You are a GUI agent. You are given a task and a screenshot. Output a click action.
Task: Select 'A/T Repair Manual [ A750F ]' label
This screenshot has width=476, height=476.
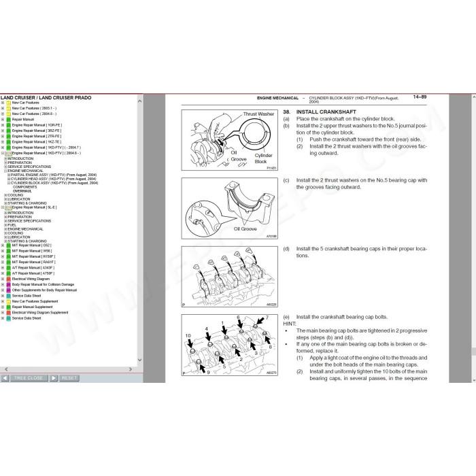tap(33, 273)
